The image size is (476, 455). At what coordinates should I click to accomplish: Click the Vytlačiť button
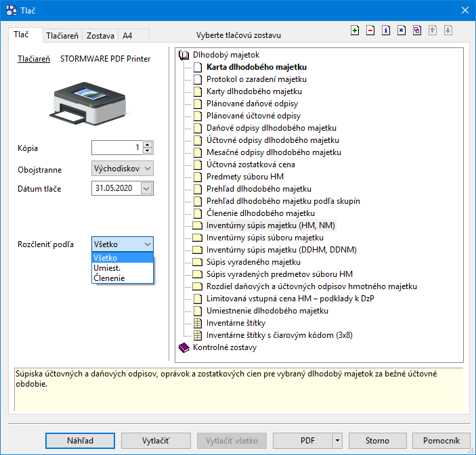tap(156, 441)
